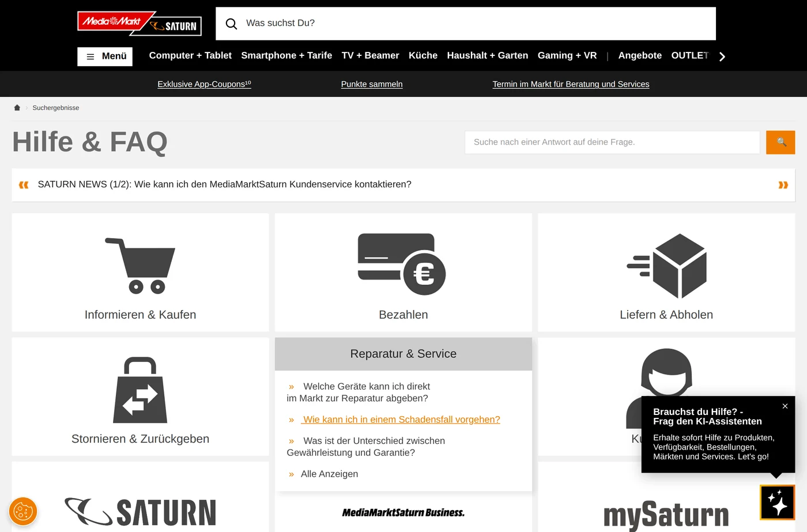Screen dimensions: 807x532
Task: Click the shopping cart icon
Action: point(140,266)
